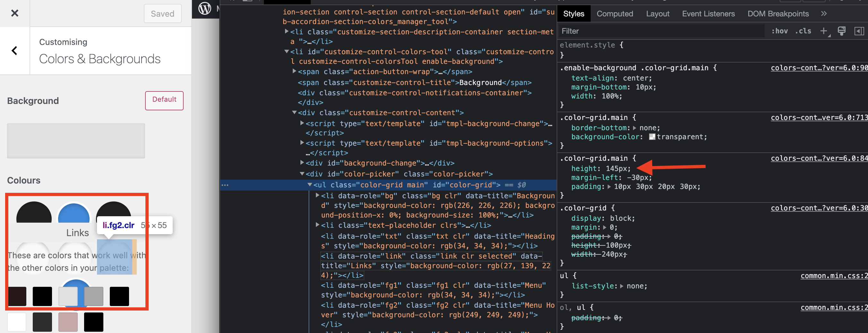
Task: Select the fg1 clr Menu li node
Action: (433, 290)
